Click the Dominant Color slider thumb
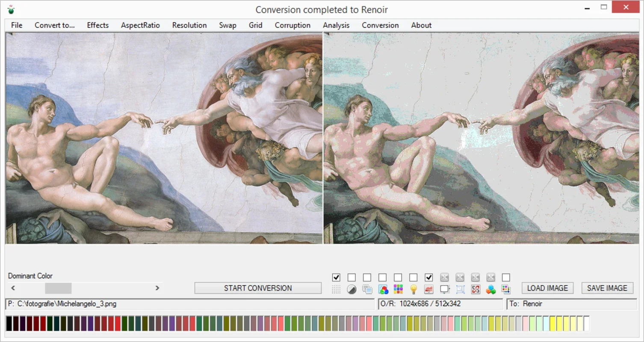The width and height of the screenshot is (644, 342). [x=58, y=288]
